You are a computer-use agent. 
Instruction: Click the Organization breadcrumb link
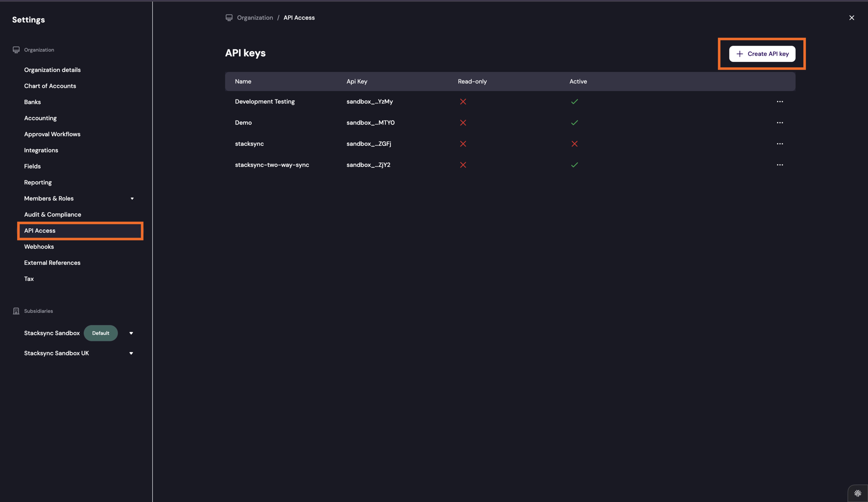coord(255,18)
